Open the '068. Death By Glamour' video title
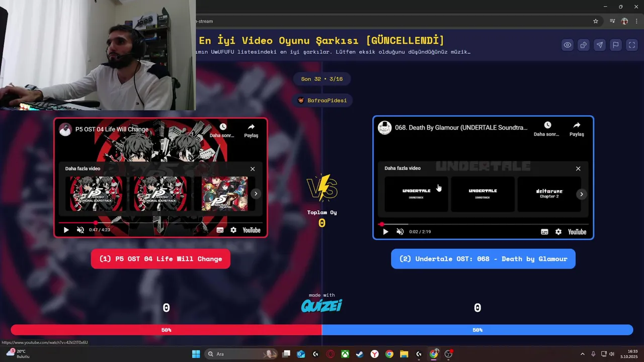The image size is (644, 362). click(x=461, y=128)
